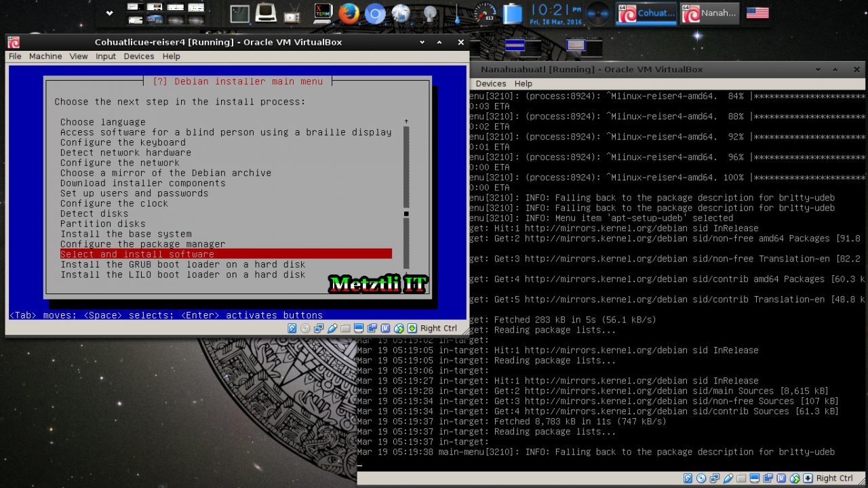Open the globe browser launcher in panel

click(401, 14)
